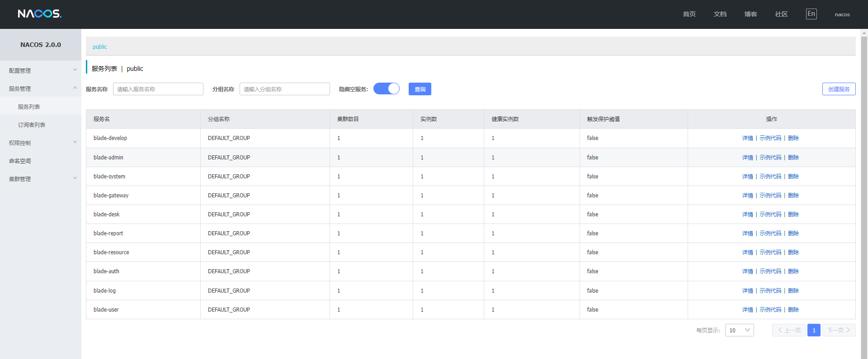
Task: Open the nacos user menu
Action: pyautogui.click(x=842, y=14)
